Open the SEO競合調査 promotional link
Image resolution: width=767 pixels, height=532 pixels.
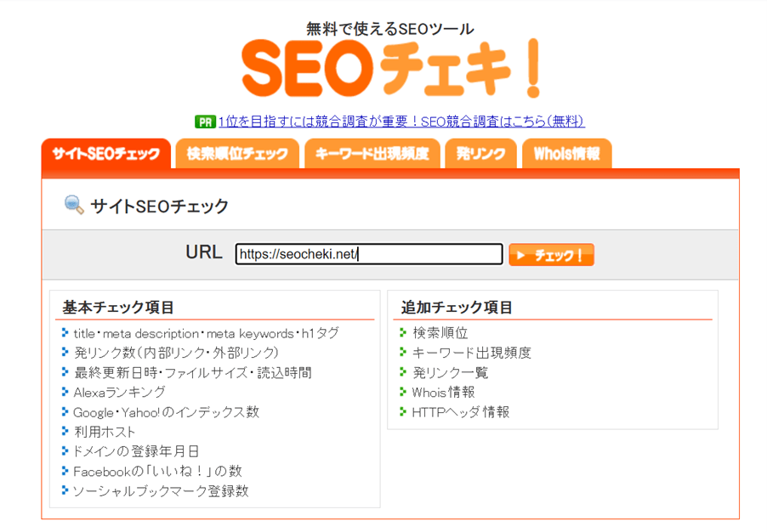point(401,122)
